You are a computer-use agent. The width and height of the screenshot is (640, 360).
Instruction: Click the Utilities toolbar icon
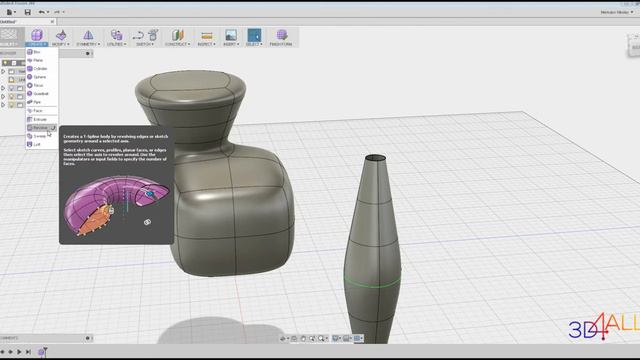(x=116, y=35)
